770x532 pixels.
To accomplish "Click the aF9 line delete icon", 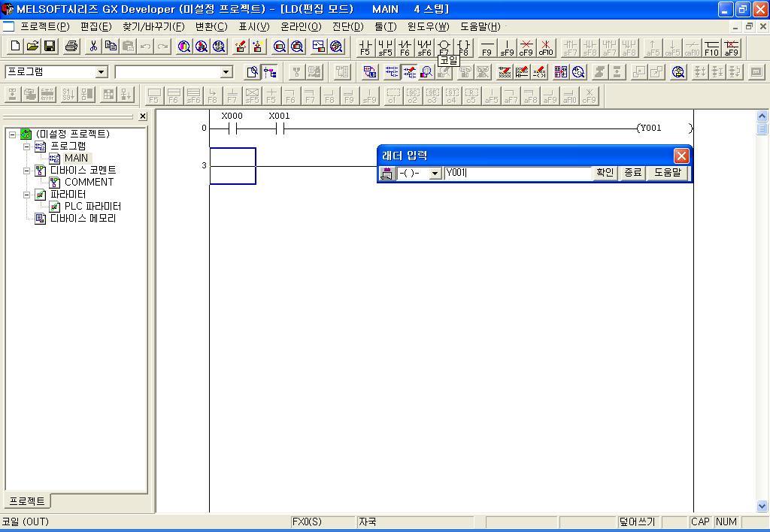I will click(731, 47).
